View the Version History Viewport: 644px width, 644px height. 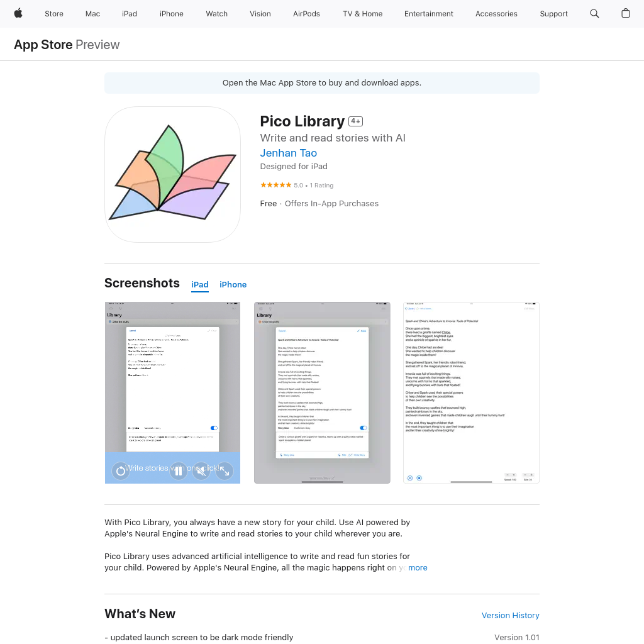(510, 615)
